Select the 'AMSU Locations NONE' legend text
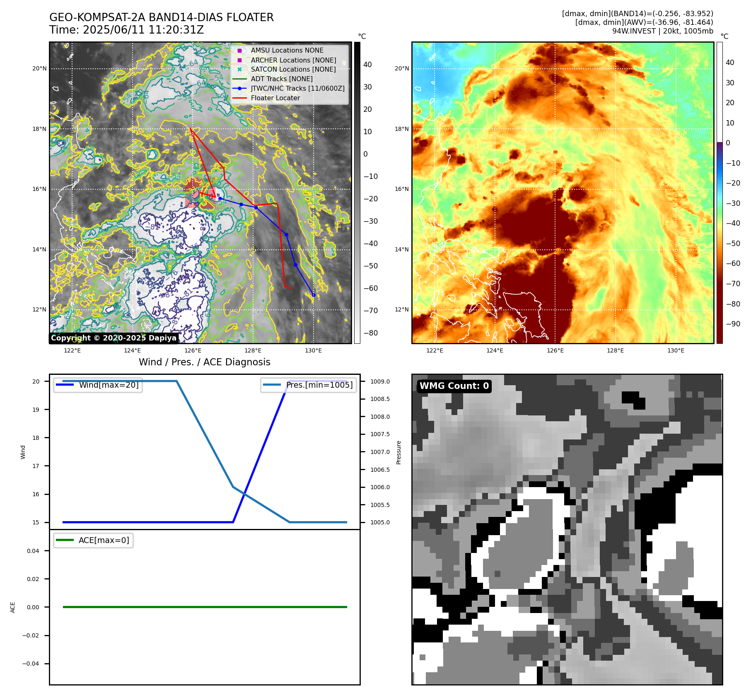751x700 pixels. [x=287, y=51]
